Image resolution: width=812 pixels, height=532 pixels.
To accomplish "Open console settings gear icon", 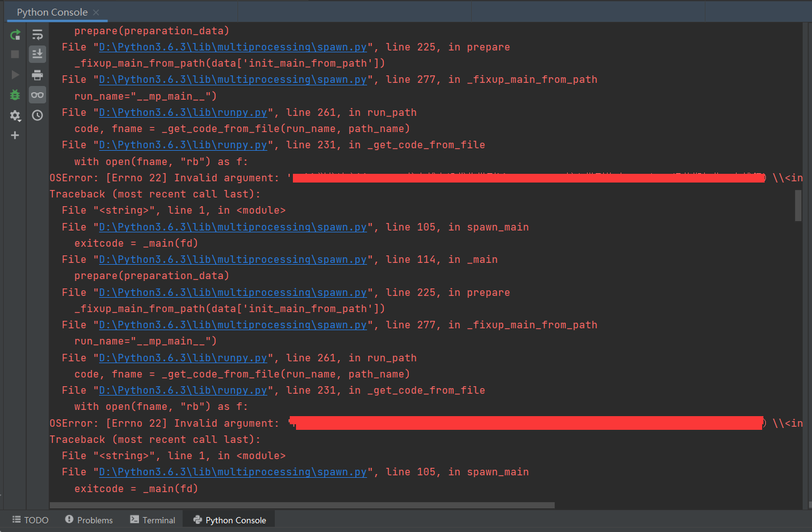I will tap(15, 115).
